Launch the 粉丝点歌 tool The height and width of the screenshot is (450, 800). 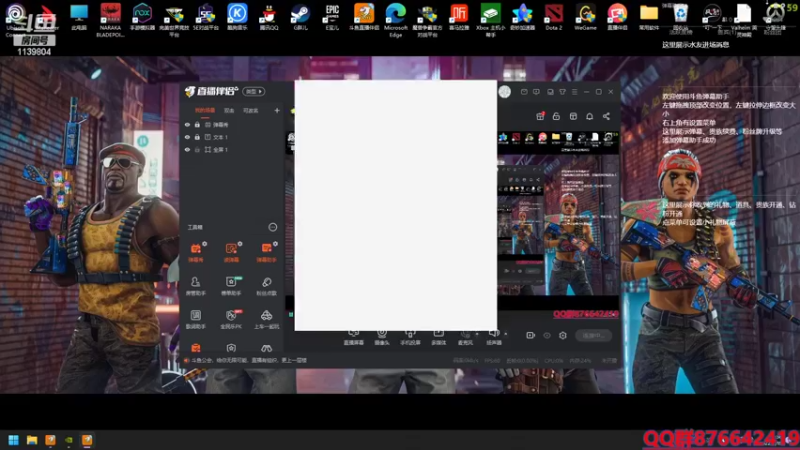(266, 286)
